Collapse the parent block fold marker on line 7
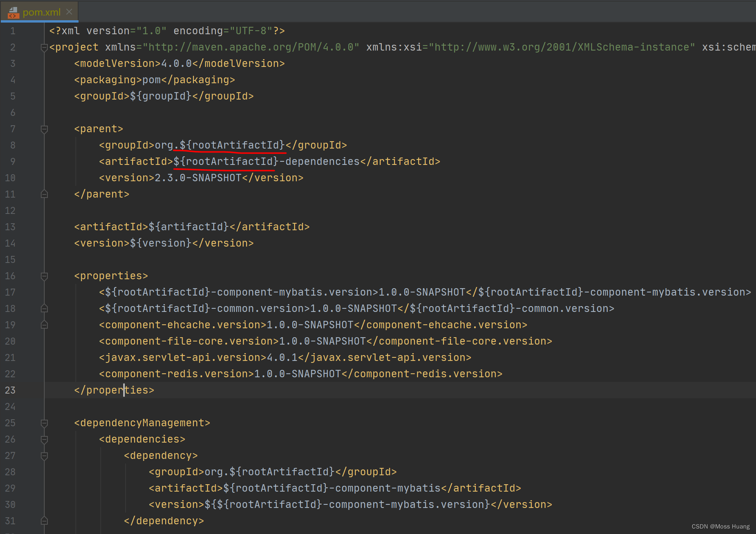This screenshot has width=756, height=534. [44, 129]
